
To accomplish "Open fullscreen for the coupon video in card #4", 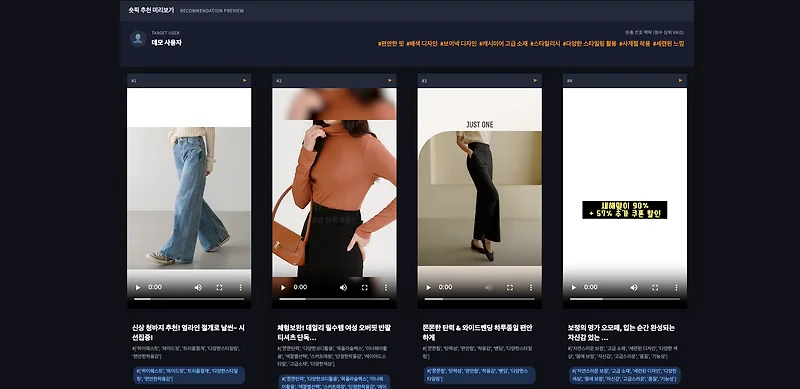I will pyautogui.click(x=655, y=287).
